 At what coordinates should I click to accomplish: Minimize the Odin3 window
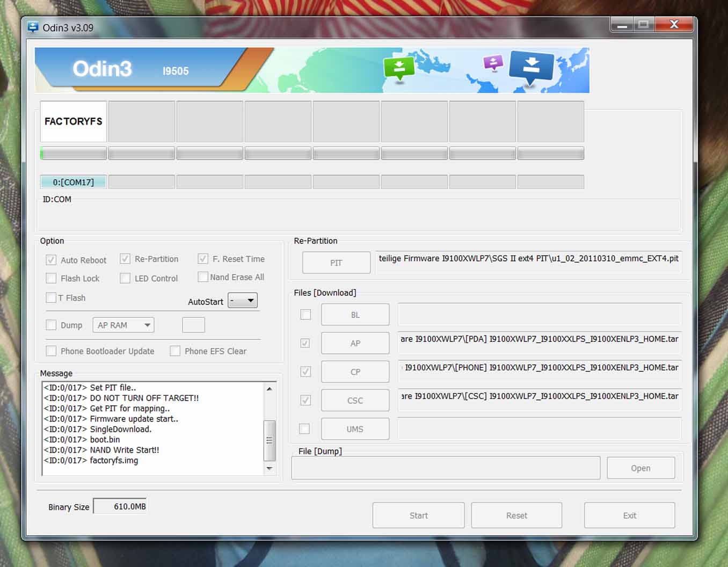(622, 25)
